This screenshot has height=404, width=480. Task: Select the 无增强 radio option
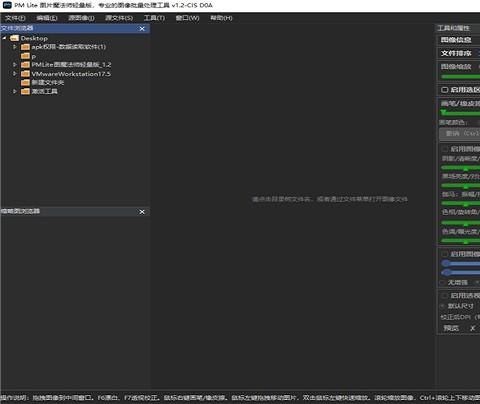(x=443, y=282)
